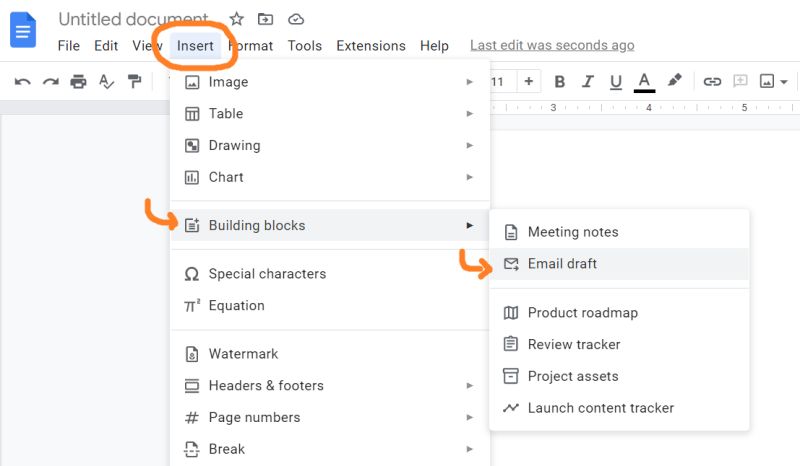Insert Special characters
The image size is (800, 466).
tap(330, 274)
